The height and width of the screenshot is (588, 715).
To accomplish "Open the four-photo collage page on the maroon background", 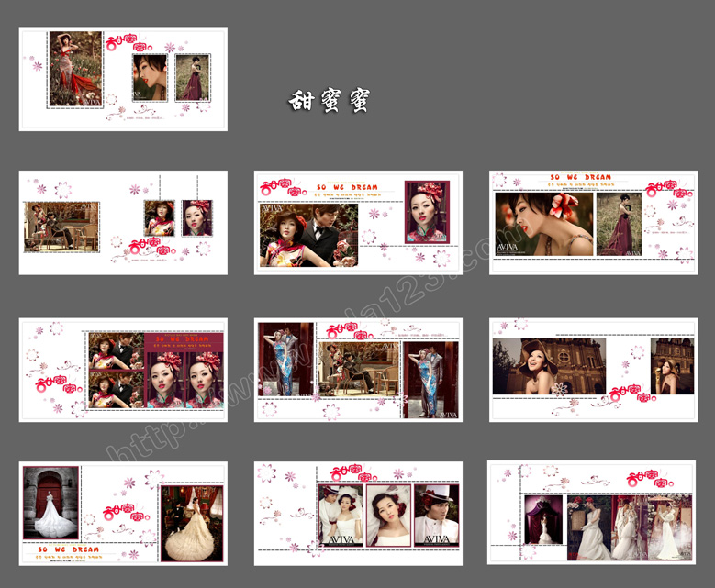I will click(123, 370).
